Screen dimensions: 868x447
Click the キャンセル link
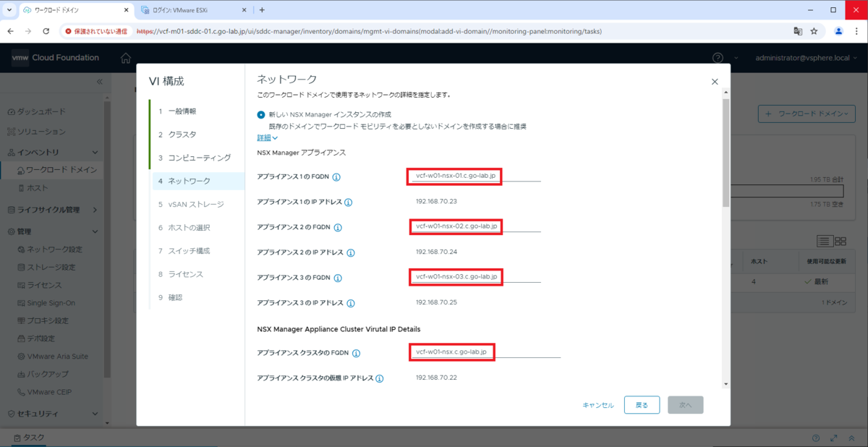[x=598, y=405]
